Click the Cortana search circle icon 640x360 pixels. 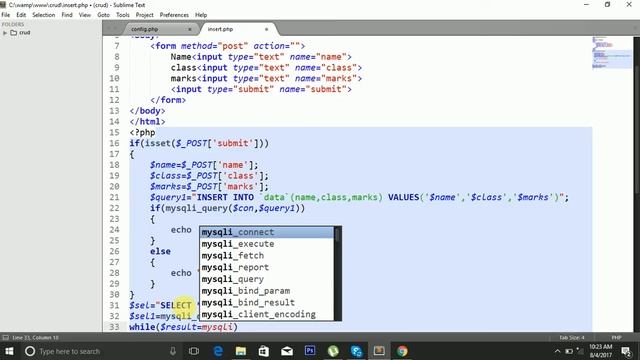(30, 351)
